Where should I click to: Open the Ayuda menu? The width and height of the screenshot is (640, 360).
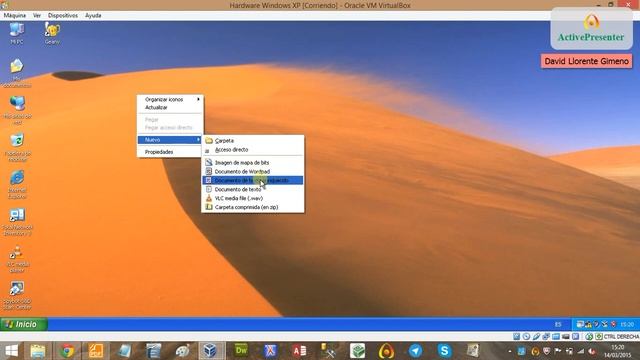pos(93,16)
